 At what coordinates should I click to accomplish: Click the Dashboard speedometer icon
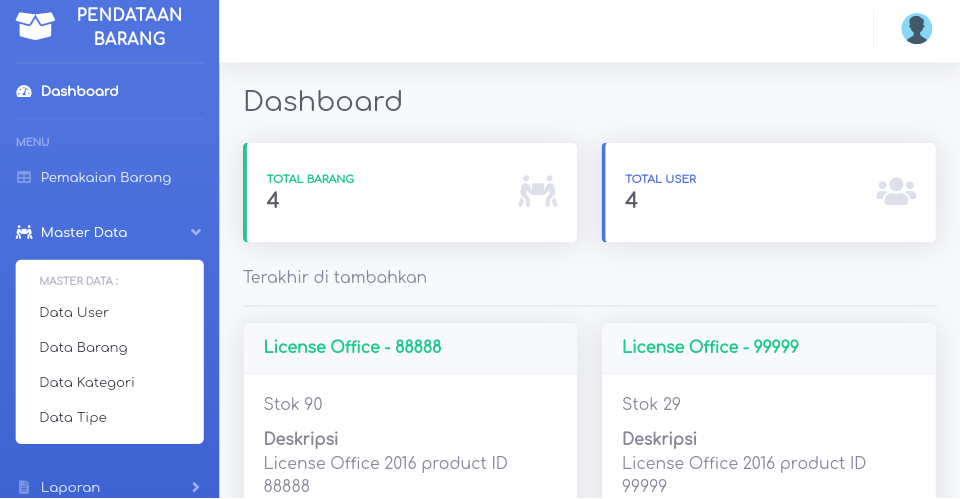pyautogui.click(x=24, y=91)
